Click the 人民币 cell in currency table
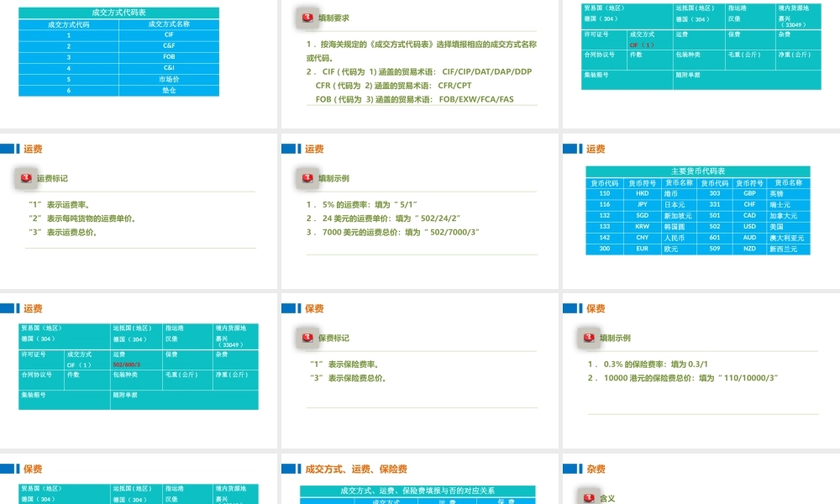 [680, 238]
